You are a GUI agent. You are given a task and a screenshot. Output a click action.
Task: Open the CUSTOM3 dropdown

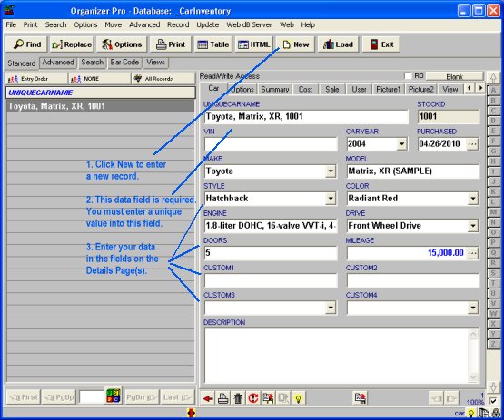tap(331, 308)
